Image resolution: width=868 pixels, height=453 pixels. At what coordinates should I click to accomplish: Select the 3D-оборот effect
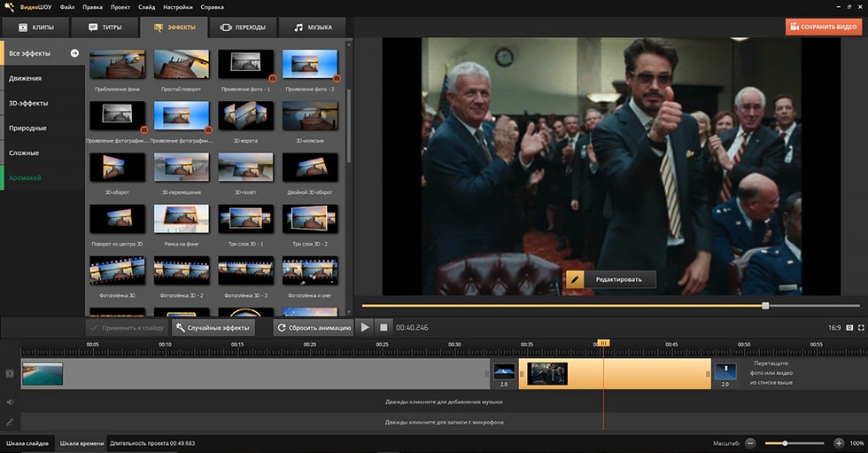click(117, 168)
